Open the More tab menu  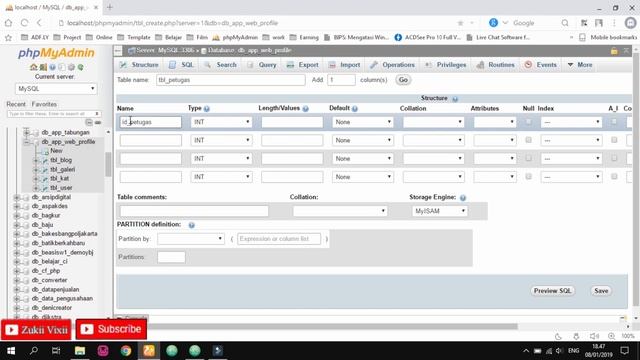pyautogui.click(x=580, y=65)
